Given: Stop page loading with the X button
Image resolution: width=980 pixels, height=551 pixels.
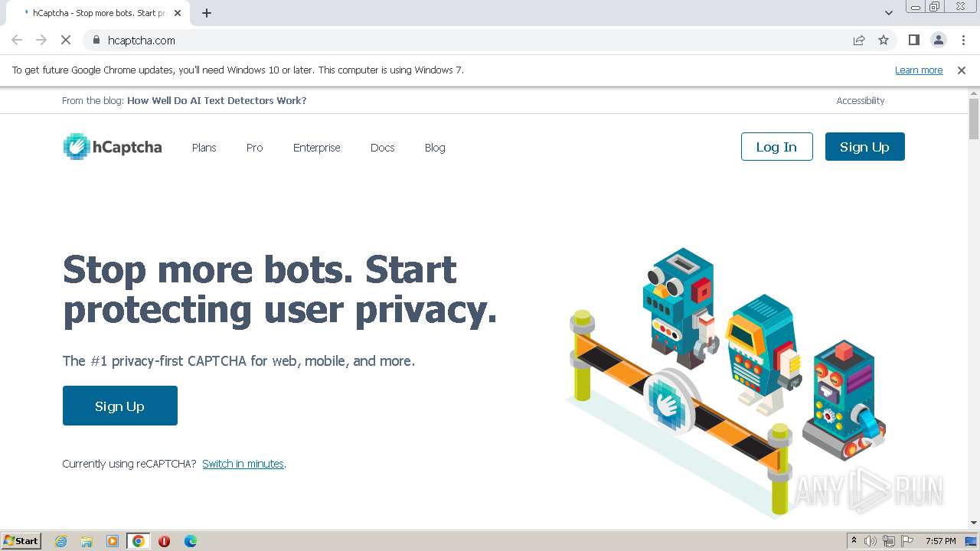Looking at the screenshot, I should click(66, 40).
